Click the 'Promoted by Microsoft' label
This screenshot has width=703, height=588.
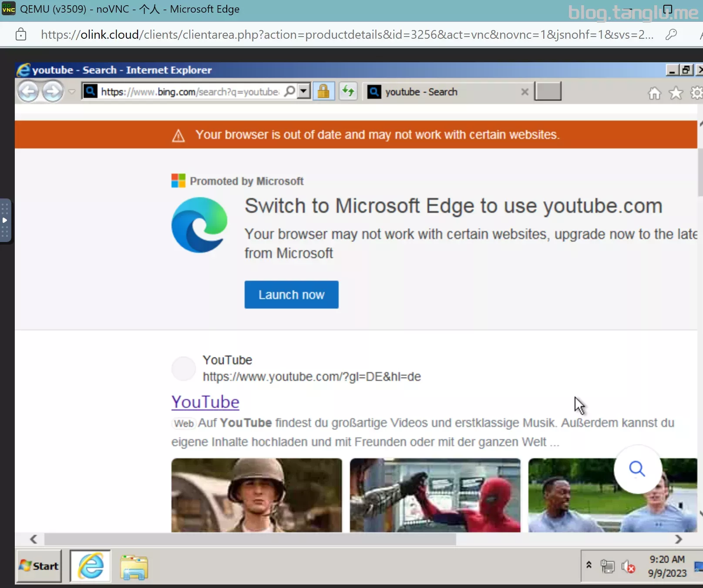coord(246,181)
